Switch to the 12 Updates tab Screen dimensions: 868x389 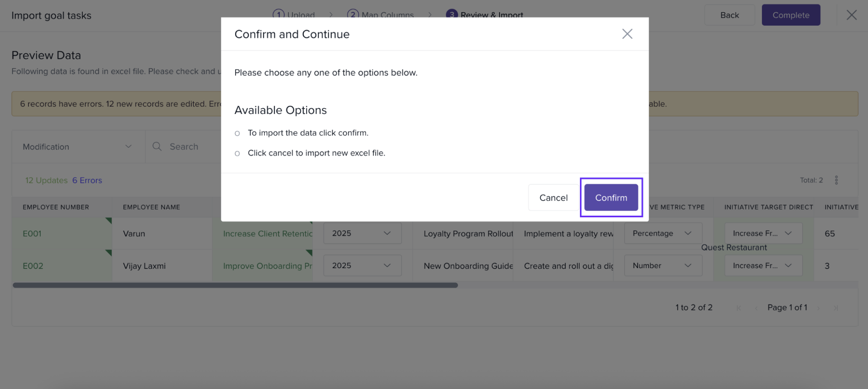[46, 180]
